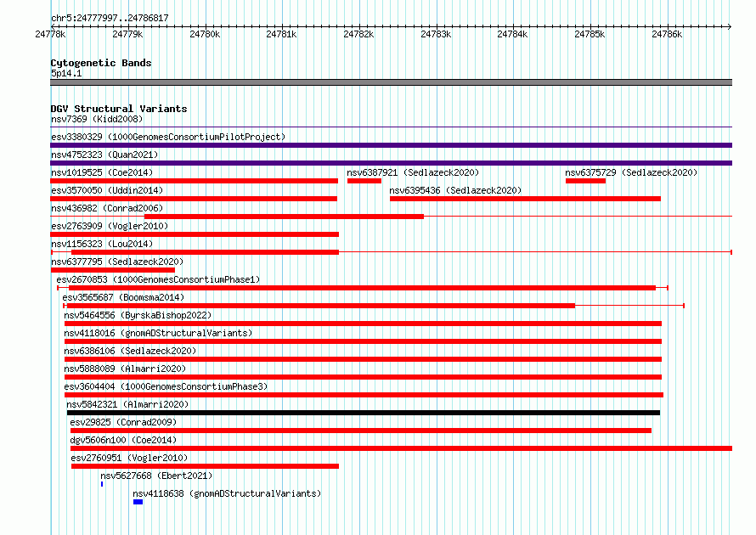This screenshot has width=756, height=535.
Task: Open nsv4752323 (Quan2021) variant label
Action: click(104, 155)
